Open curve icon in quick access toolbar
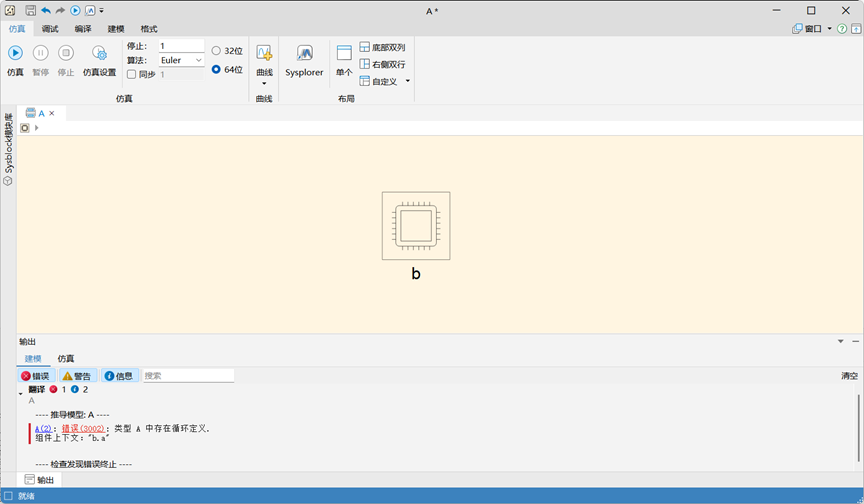 click(x=90, y=10)
